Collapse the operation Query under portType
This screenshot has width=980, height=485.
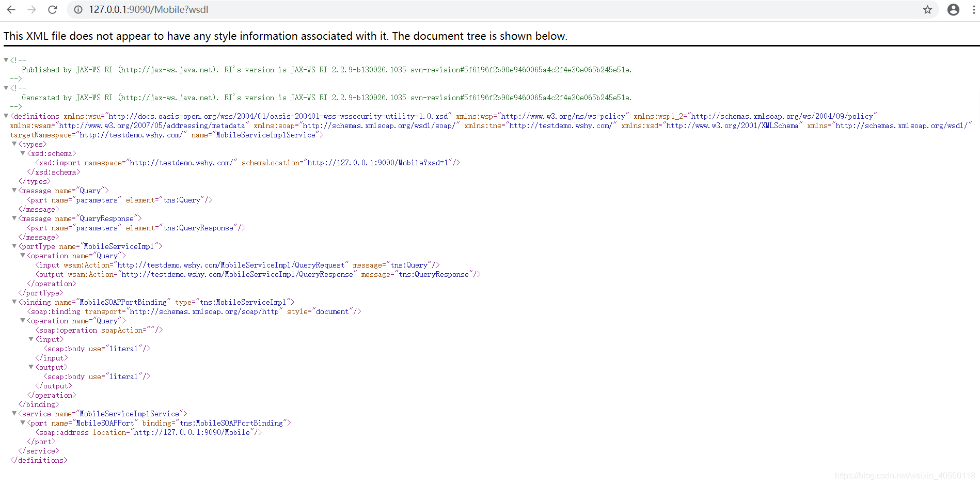pos(23,255)
